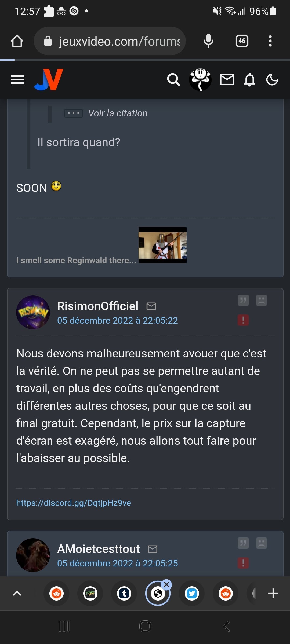Toggle dark mode moon icon

(272, 80)
